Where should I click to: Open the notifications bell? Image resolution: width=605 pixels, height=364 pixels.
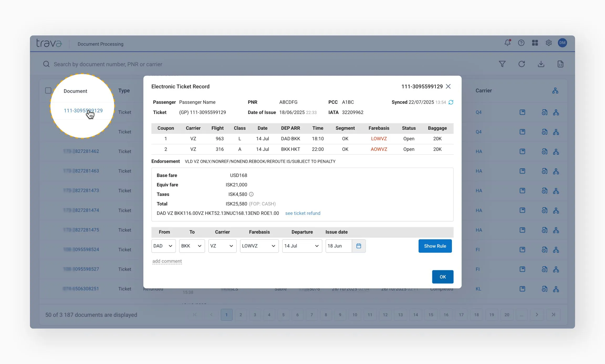[x=507, y=43]
